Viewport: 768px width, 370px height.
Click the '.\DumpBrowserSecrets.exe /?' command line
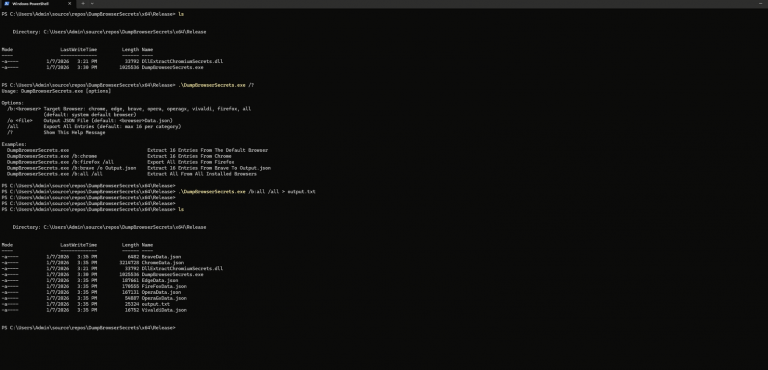(x=216, y=85)
